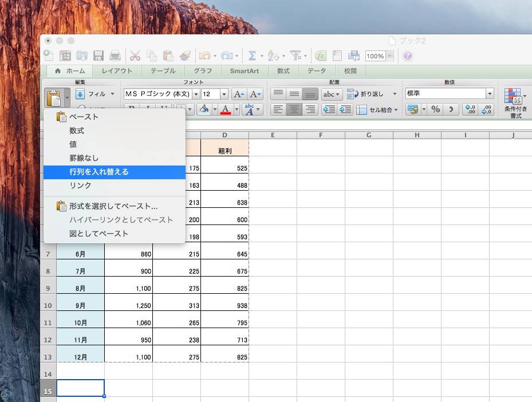Click the currency format icon

(x=413, y=109)
